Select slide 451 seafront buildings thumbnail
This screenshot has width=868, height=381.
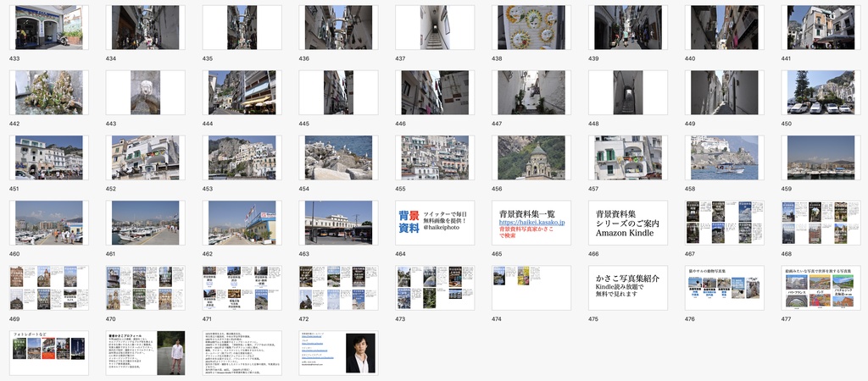(48, 157)
